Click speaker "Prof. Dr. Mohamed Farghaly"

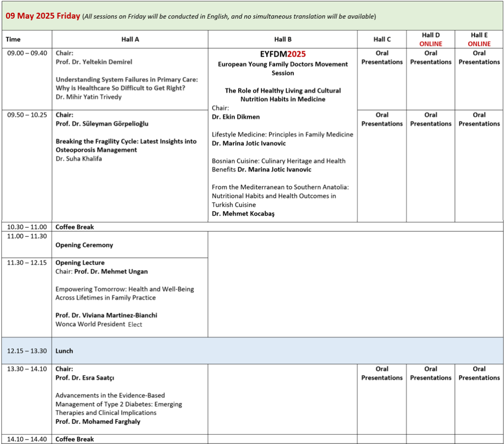point(98,422)
